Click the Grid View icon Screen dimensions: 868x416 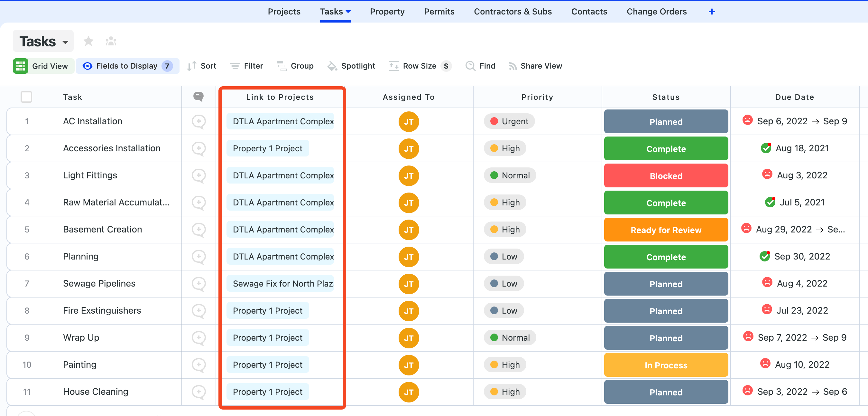[21, 66]
